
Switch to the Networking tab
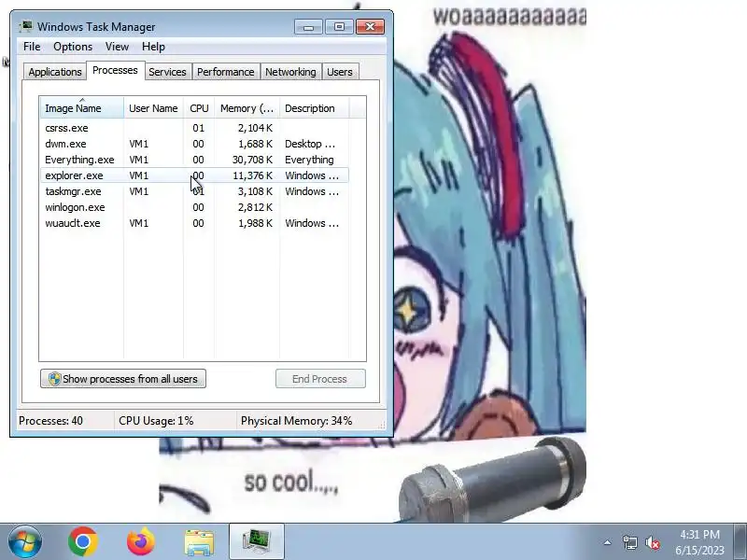click(290, 72)
